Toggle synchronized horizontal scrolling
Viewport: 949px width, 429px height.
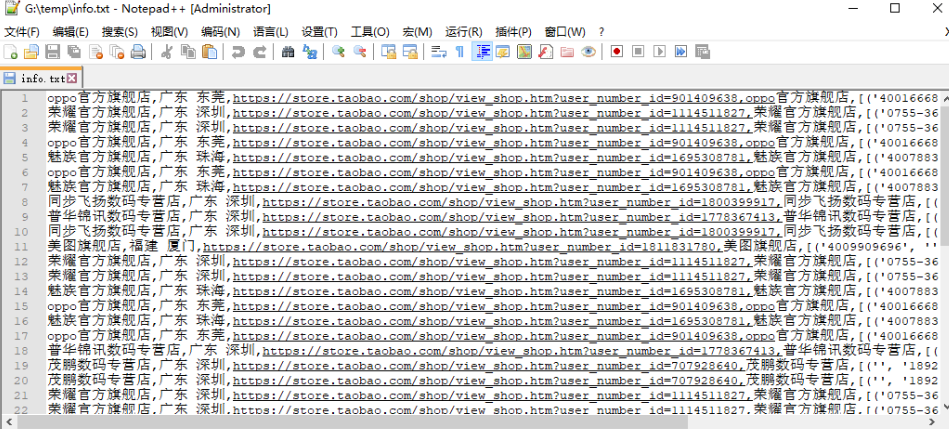point(410,52)
